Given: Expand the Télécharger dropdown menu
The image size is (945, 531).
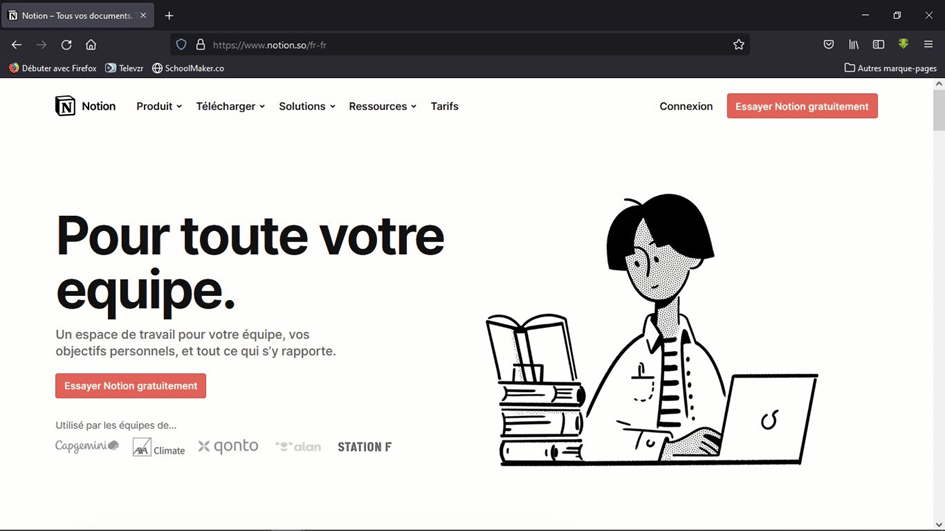Looking at the screenshot, I should click(x=230, y=106).
